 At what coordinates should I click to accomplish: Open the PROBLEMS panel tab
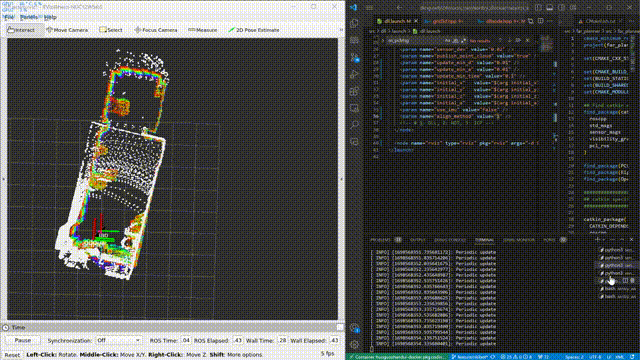[x=380, y=240]
